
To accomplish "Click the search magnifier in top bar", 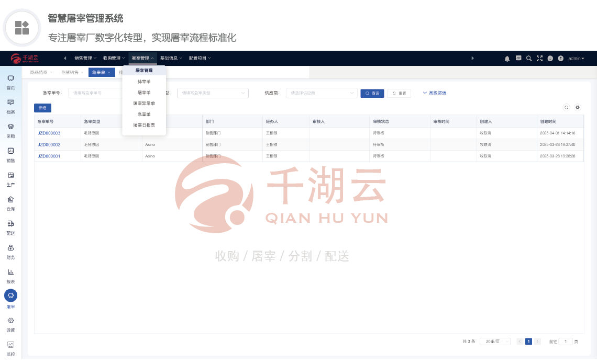I will (529, 59).
